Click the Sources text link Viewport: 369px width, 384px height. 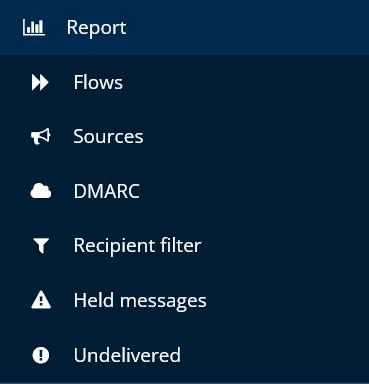pyautogui.click(x=108, y=137)
